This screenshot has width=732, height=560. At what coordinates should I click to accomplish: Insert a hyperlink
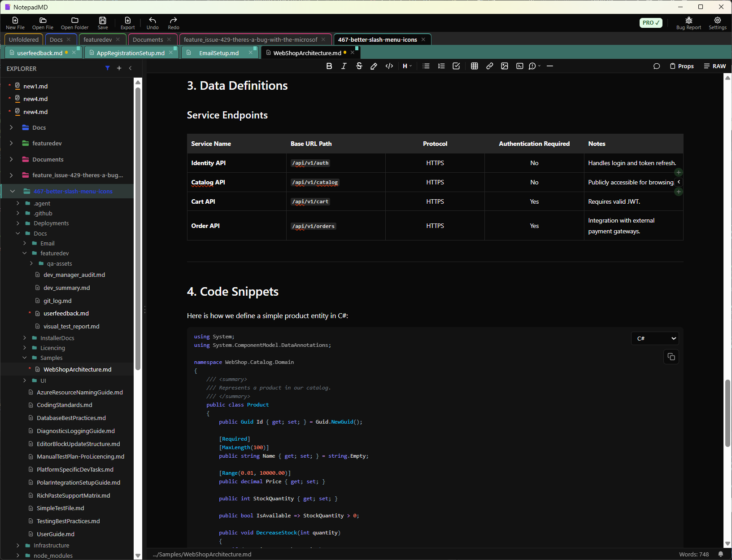tap(490, 66)
